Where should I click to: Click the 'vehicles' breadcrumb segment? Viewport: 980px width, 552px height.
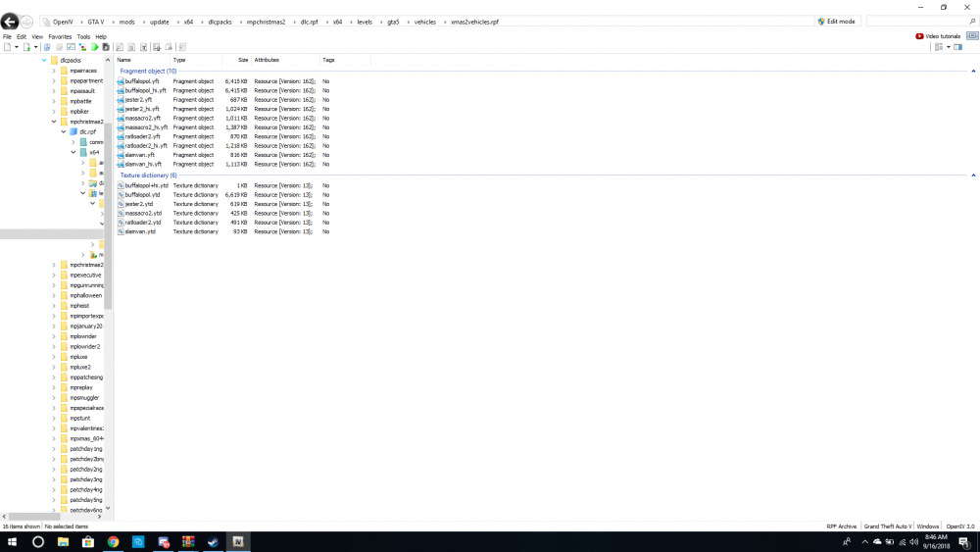[425, 22]
